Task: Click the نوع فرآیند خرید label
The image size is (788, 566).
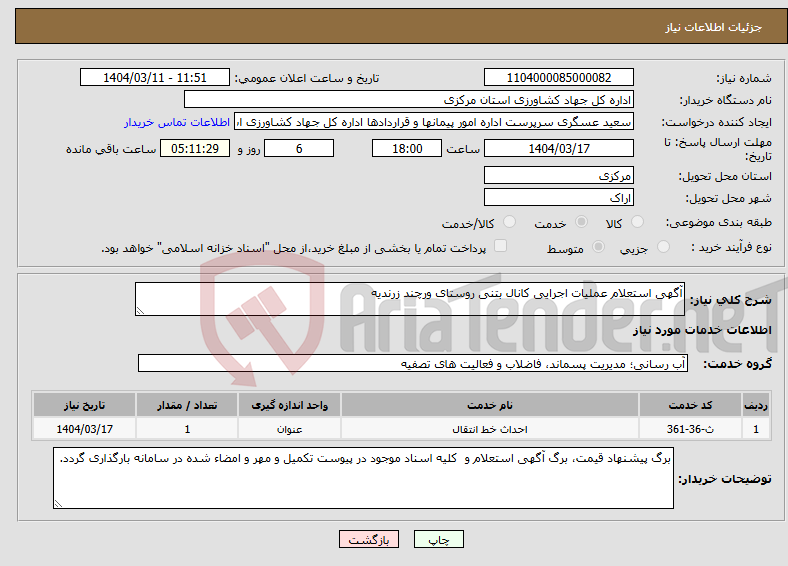Action: pos(731,247)
